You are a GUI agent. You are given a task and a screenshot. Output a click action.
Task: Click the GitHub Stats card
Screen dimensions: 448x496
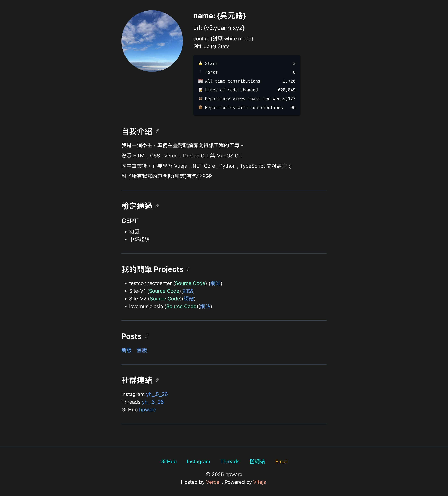click(x=247, y=85)
